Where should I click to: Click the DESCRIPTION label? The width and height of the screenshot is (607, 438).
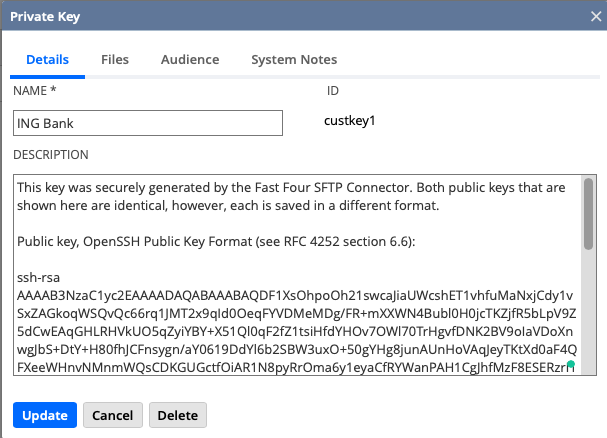pyautogui.click(x=51, y=155)
